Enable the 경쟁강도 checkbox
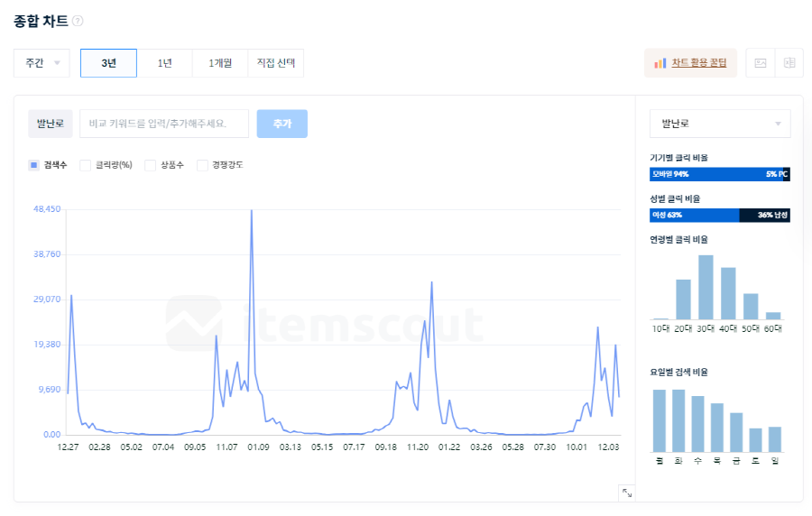812x516 pixels. [x=202, y=165]
